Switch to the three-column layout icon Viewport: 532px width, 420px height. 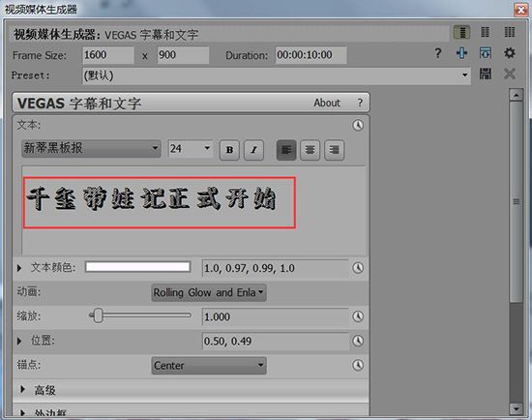509,32
